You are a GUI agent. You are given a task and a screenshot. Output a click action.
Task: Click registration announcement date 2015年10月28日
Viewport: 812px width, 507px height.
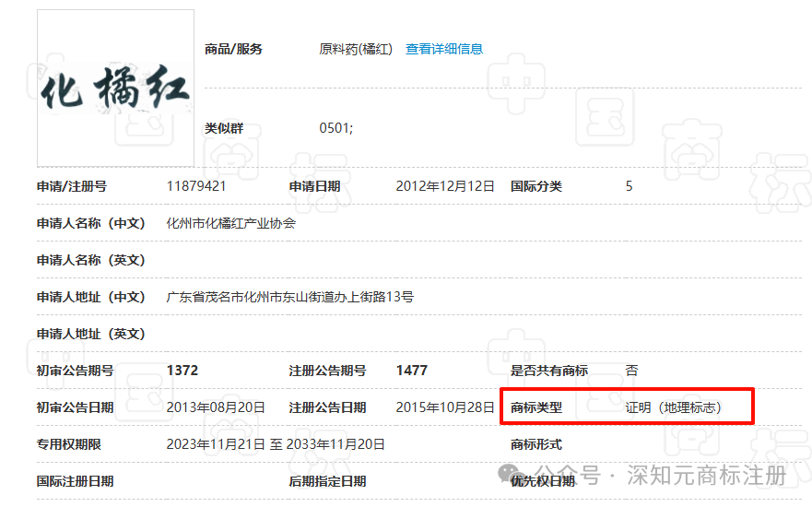(x=445, y=407)
